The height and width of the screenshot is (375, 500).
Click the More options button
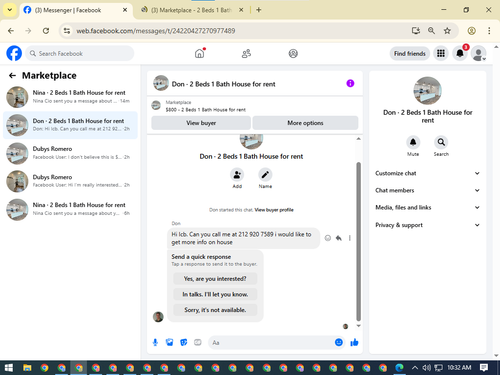coord(305,123)
